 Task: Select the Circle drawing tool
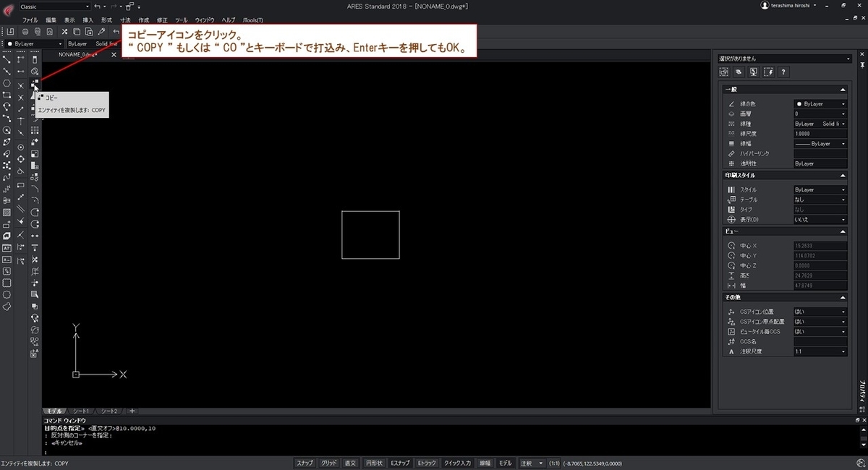[x=7, y=131]
